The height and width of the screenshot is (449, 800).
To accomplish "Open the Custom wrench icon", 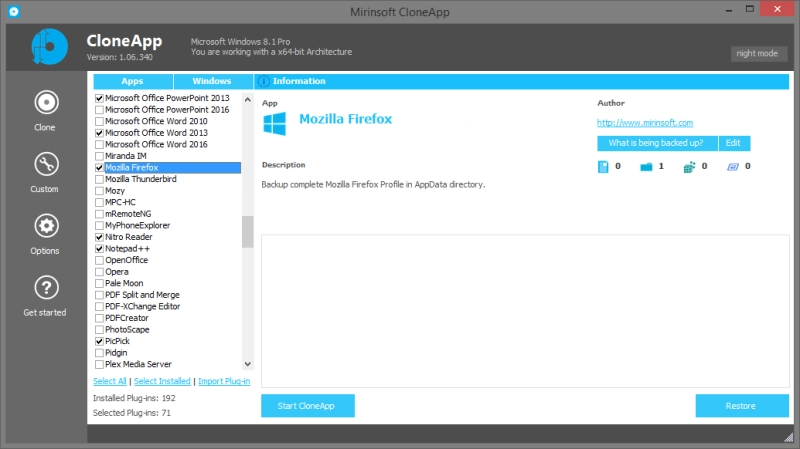I will pos(46,164).
